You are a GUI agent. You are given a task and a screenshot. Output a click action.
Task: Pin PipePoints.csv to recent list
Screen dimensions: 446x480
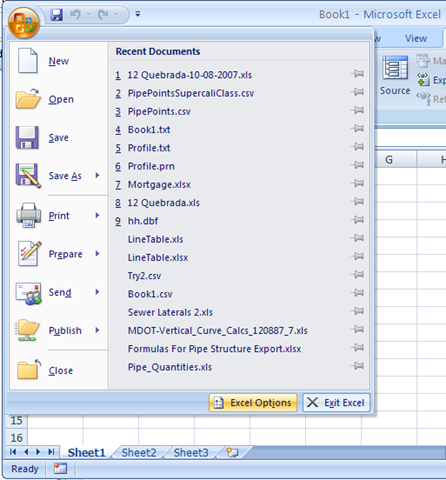coord(357,110)
